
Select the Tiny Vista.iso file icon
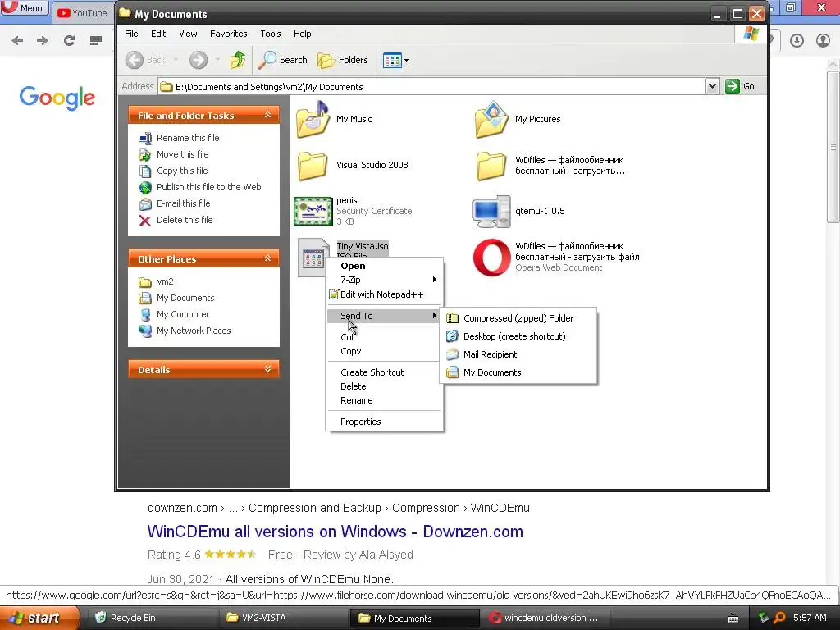pyautogui.click(x=313, y=258)
